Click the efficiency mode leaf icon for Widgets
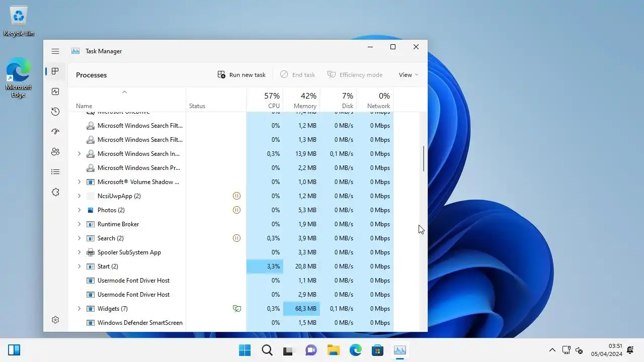 236,309
